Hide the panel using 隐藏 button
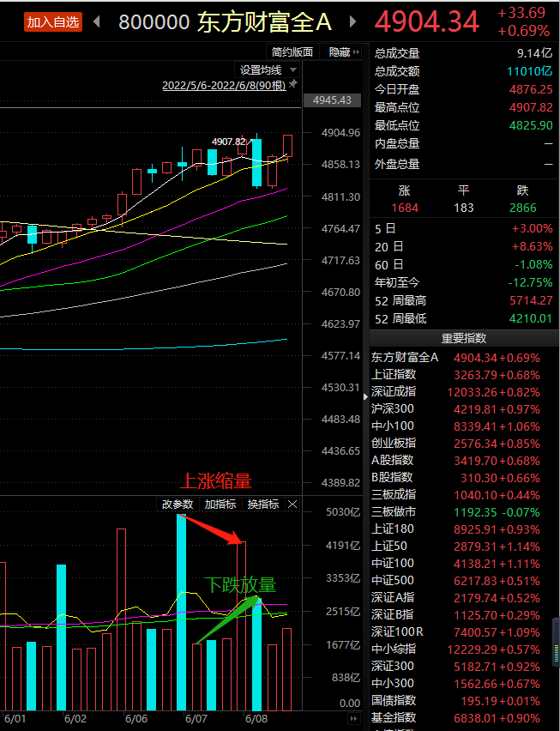This screenshot has height=731, width=560. coord(343,51)
